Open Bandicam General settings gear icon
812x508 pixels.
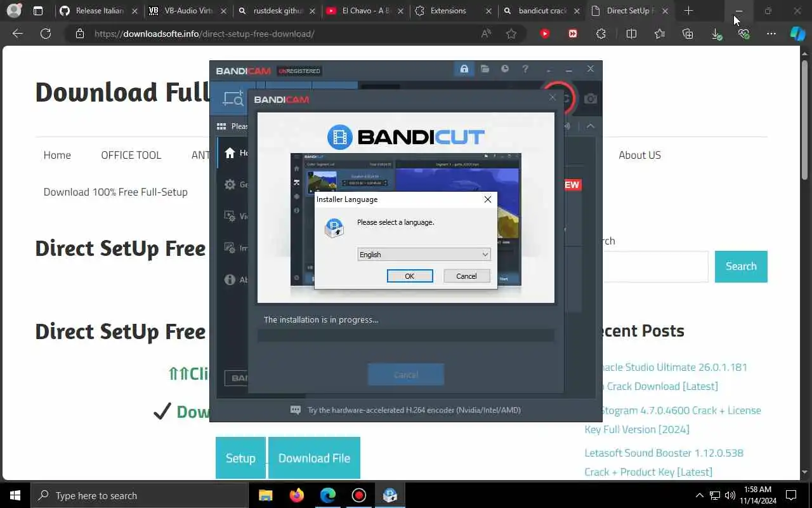[230, 184]
